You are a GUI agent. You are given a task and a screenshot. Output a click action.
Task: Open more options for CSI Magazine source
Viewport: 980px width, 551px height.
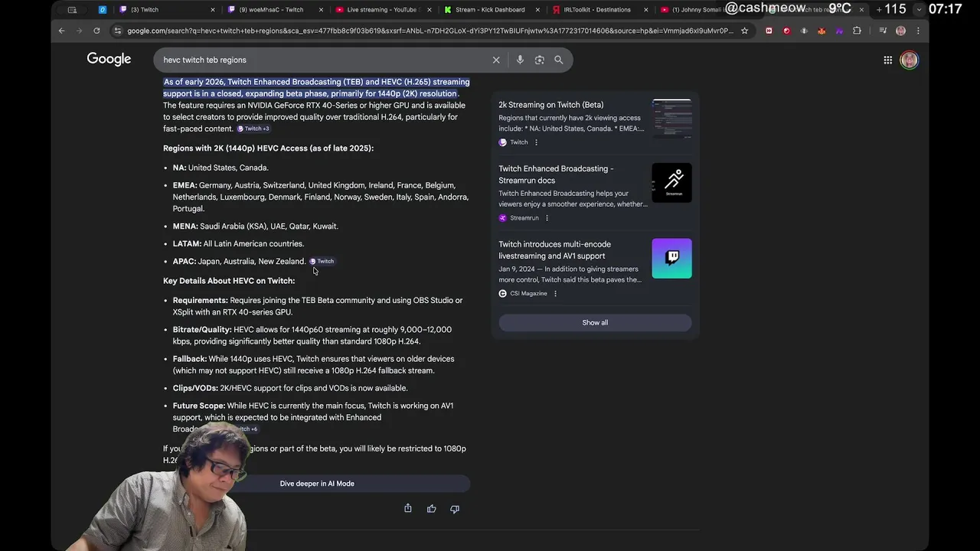click(555, 294)
